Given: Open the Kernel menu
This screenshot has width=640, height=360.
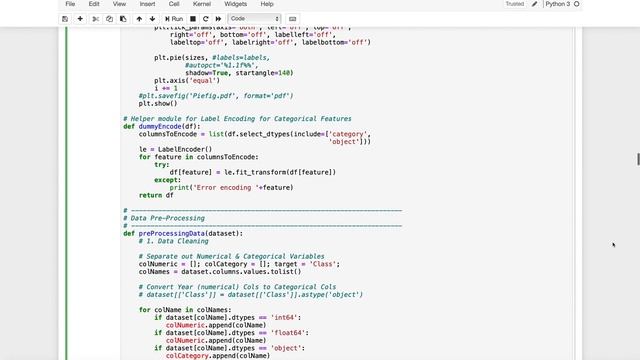Looking at the screenshot, I should click(x=202, y=4).
